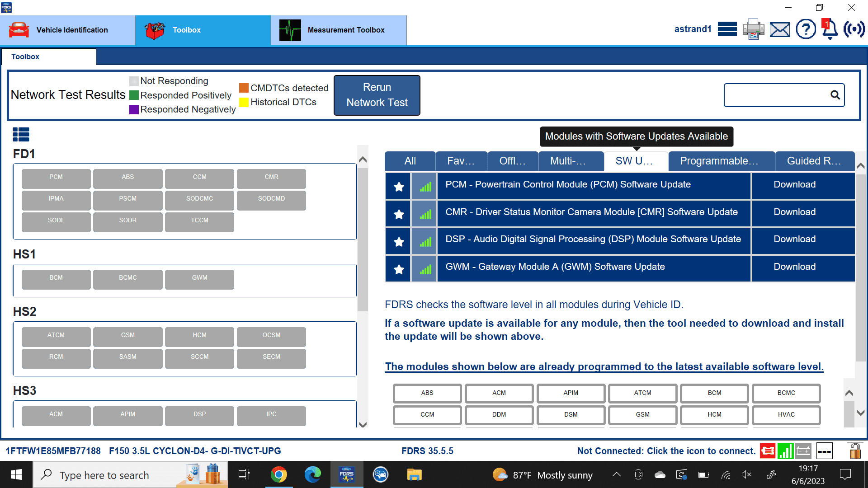Select the SASM module in HS2
The width and height of the screenshot is (868, 488).
pyautogui.click(x=128, y=358)
